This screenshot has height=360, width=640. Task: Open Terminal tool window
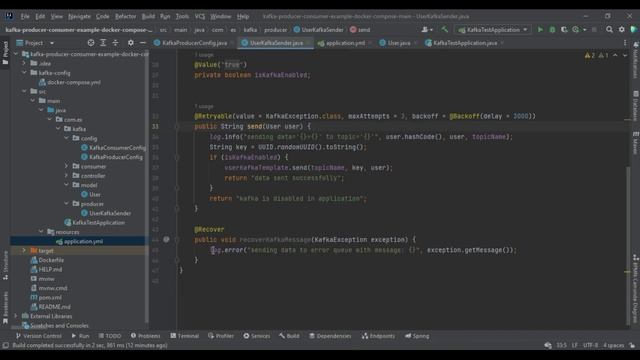tap(184, 336)
